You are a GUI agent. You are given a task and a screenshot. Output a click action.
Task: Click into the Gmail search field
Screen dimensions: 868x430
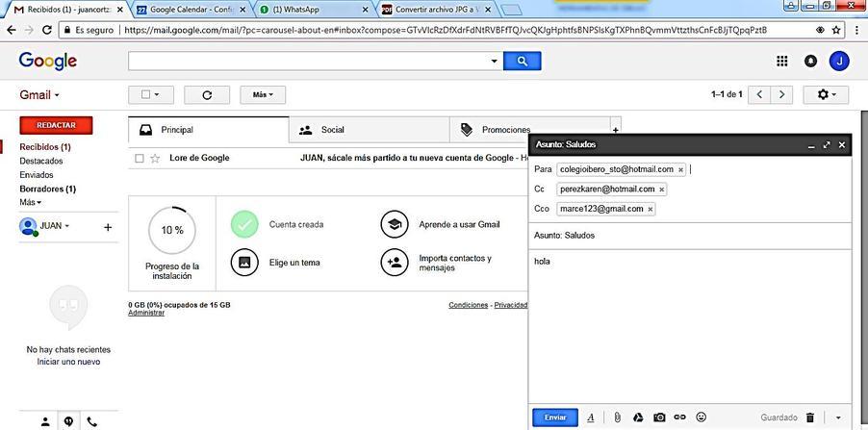tap(308, 61)
